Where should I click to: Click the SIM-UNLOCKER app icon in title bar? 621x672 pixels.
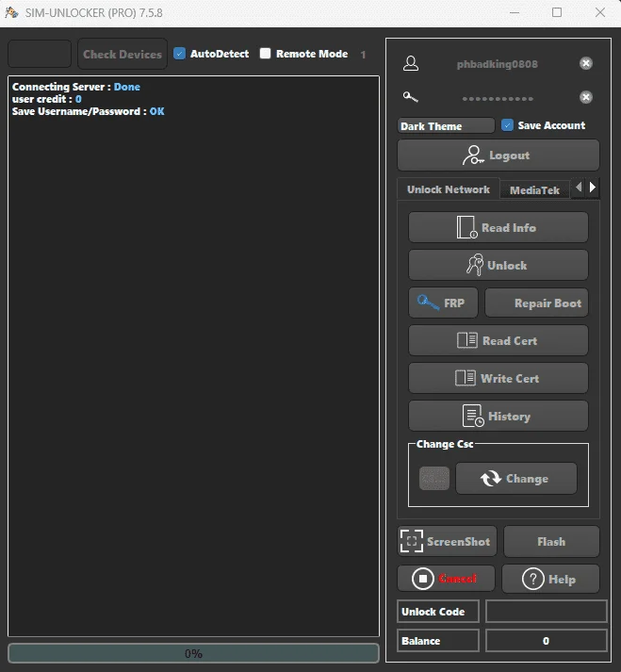[x=11, y=12]
